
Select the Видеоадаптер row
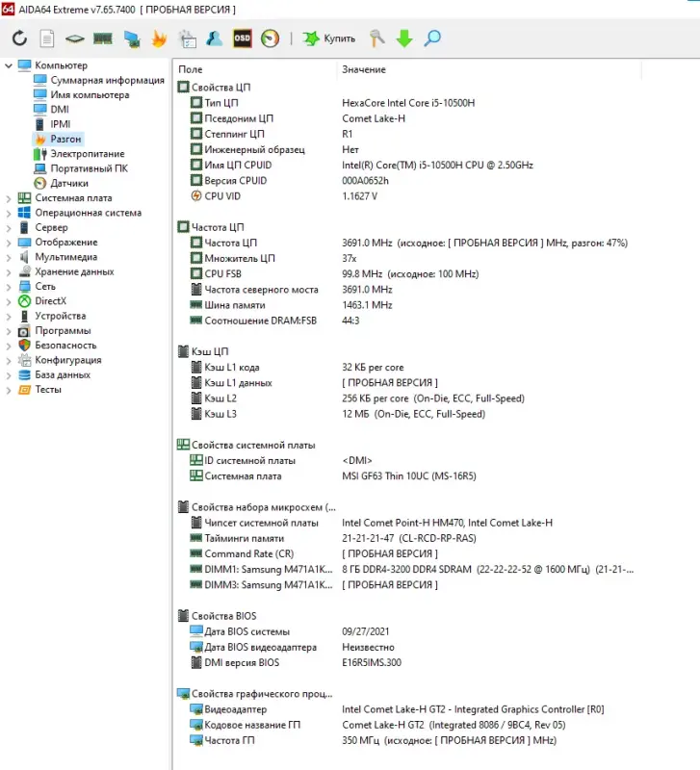pos(407,709)
